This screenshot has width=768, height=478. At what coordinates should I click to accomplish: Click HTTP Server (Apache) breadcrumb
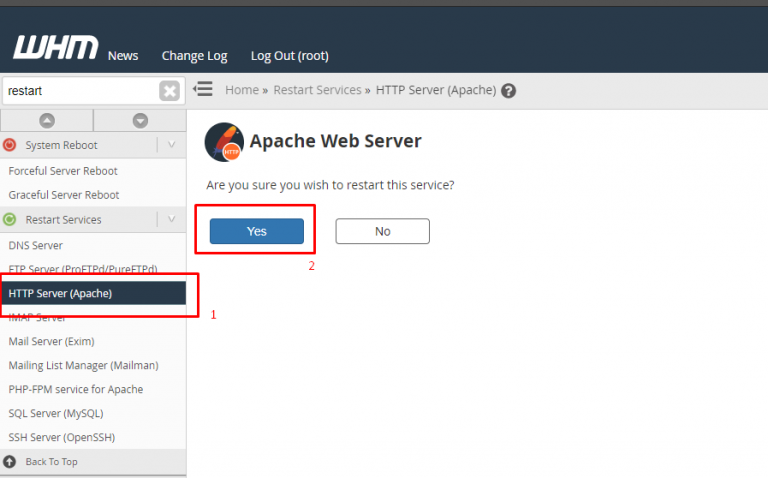(436, 90)
